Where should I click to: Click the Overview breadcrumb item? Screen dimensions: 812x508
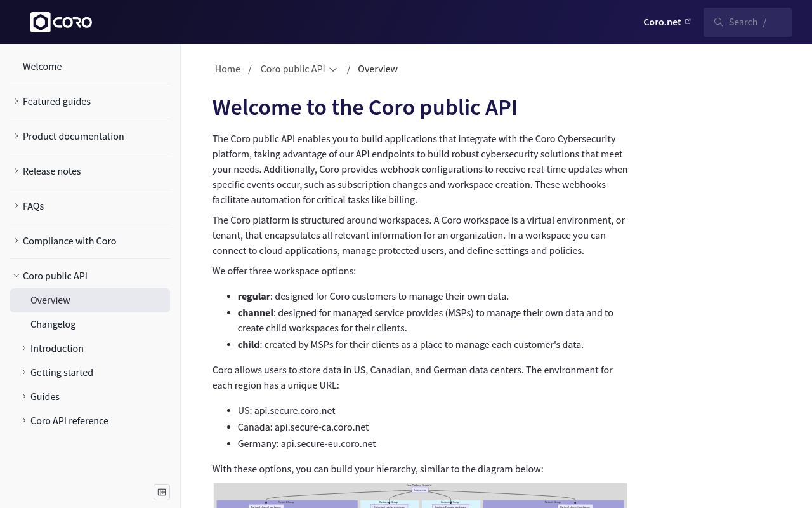(x=377, y=69)
